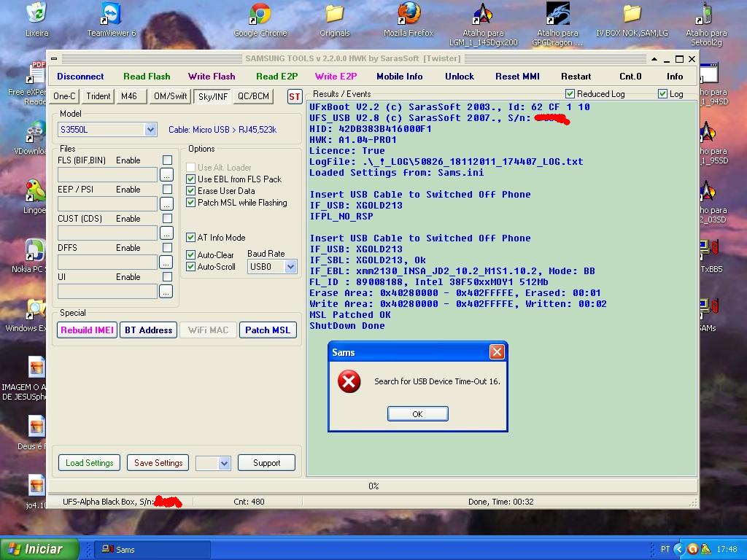This screenshot has height=560, width=747.
Task: Click into the EEP / PSI file path field
Action: coord(108,204)
